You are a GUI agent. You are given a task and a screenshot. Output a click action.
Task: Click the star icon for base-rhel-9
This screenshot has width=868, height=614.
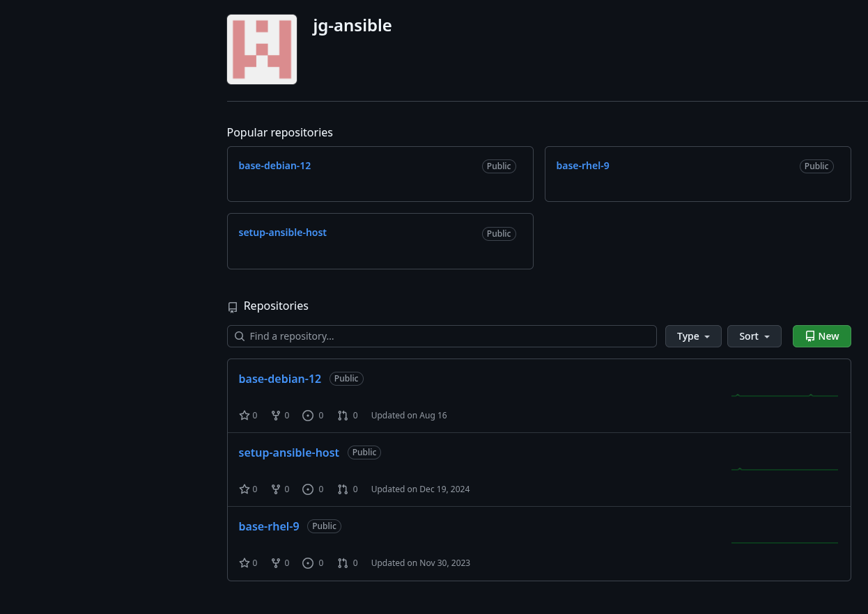[x=245, y=563]
